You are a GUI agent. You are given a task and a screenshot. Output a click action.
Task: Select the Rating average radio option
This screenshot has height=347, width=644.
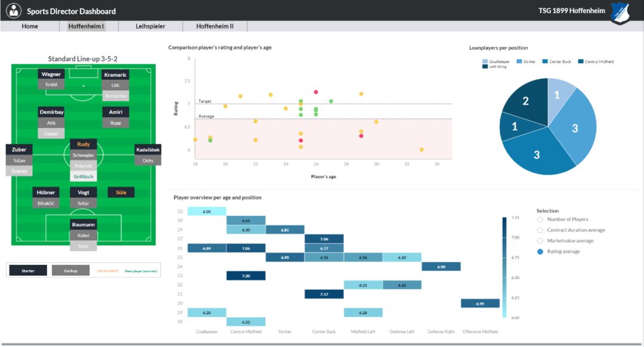click(x=540, y=252)
